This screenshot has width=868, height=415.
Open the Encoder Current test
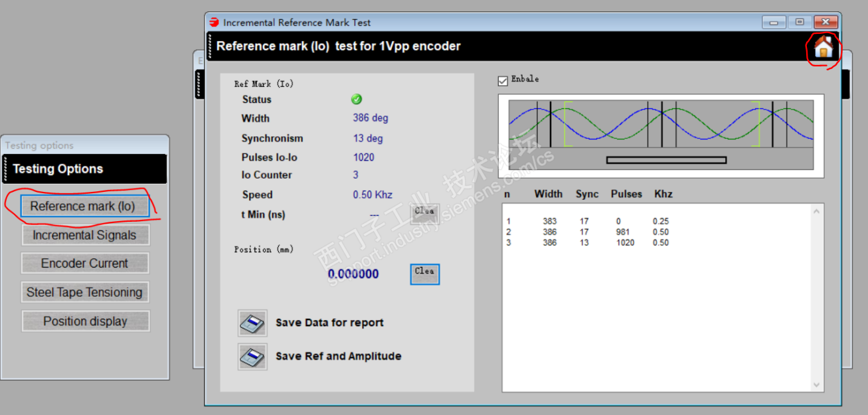(x=84, y=263)
